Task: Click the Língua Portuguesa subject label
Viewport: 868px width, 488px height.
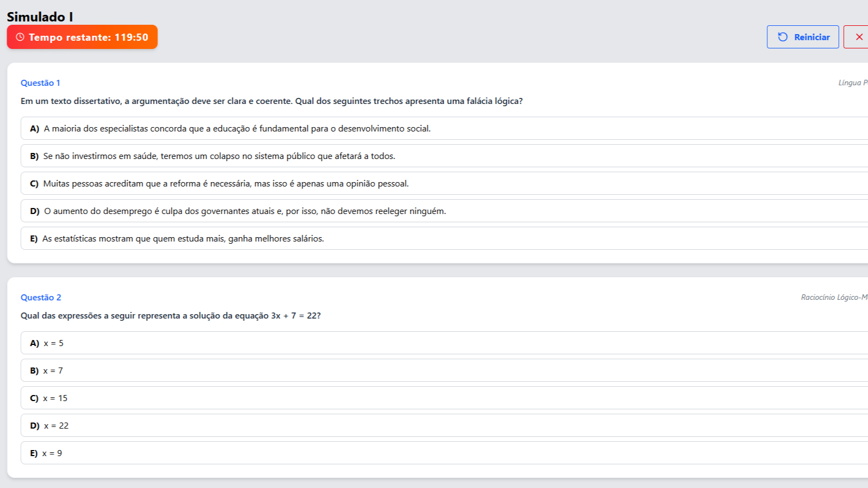Action: [x=852, y=83]
